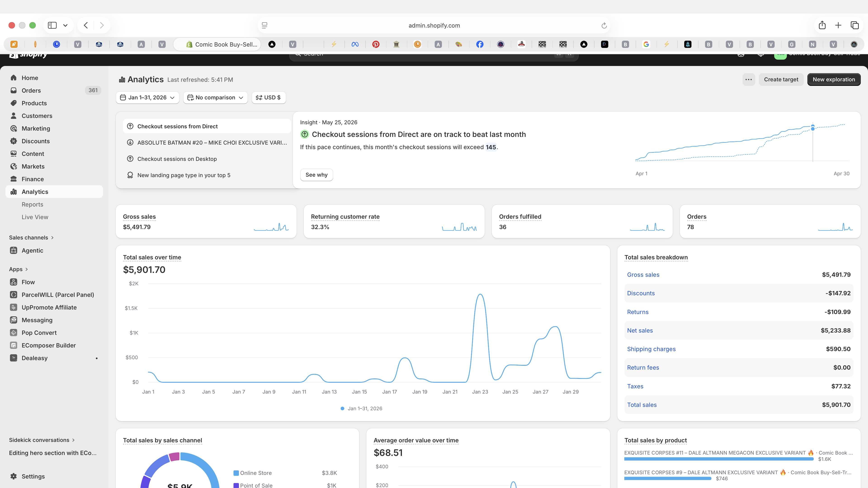Image resolution: width=868 pixels, height=488 pixels.
Task: Click Safari's Share icon
Action: [x=822, y=25]
